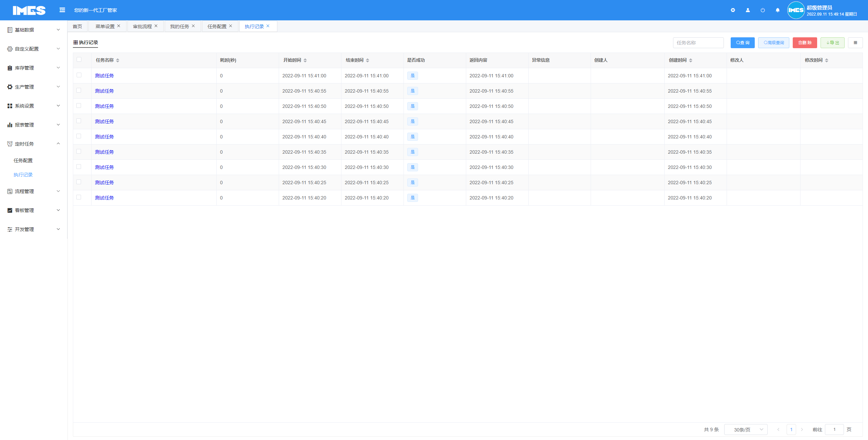Expand the 流程管理 menu chevron
The width and height of the screenshot is (868, 440).
(58, 191)
